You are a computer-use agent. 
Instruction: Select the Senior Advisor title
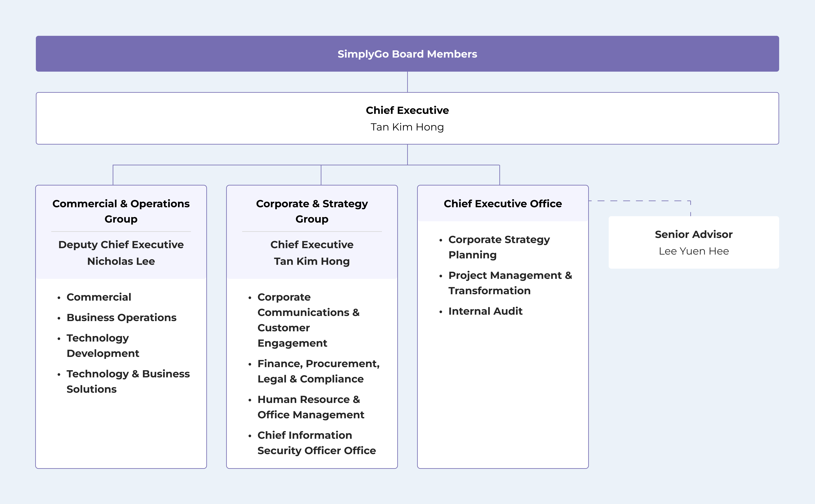point(694,234)
